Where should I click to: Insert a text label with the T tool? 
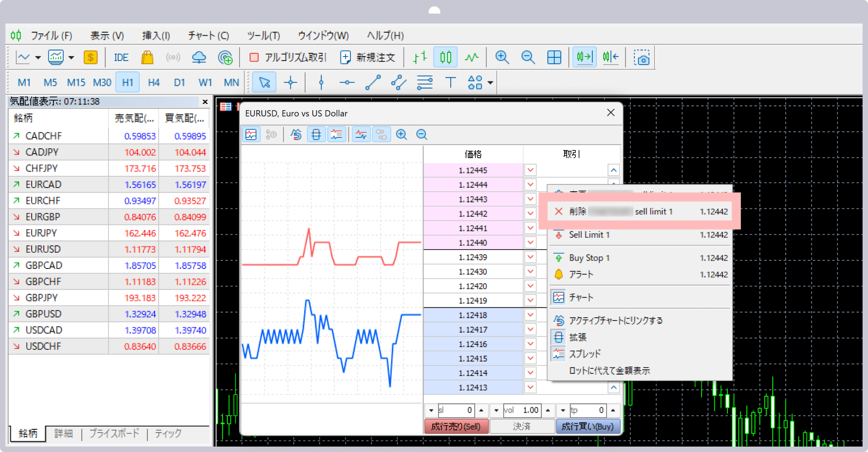point(450,83)
